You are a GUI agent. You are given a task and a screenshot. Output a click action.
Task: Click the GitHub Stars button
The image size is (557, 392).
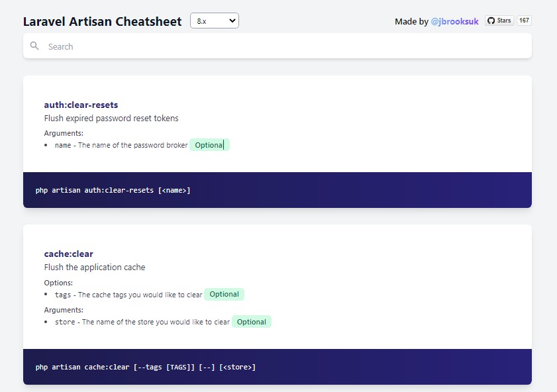(499, 21)
